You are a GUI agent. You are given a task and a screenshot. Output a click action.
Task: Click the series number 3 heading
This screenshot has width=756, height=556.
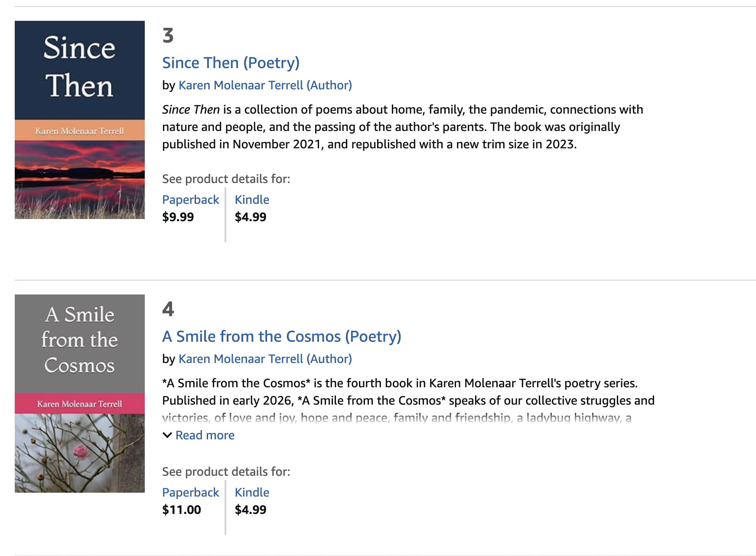[x=168, y=36]
